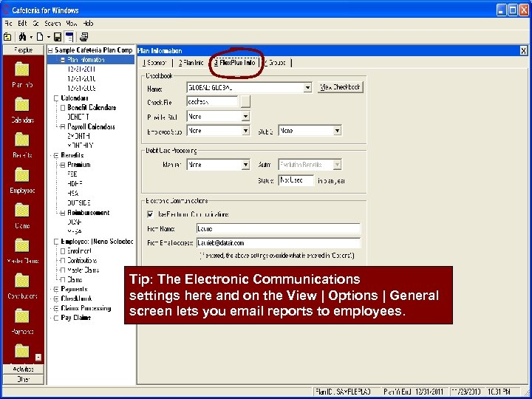Collapse the Sample Cafeteria Plan Comp root node

[50, 50]
